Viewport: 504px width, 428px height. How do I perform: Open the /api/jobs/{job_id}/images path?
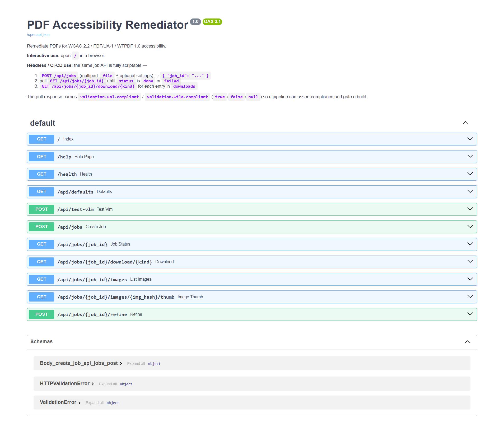92,280
